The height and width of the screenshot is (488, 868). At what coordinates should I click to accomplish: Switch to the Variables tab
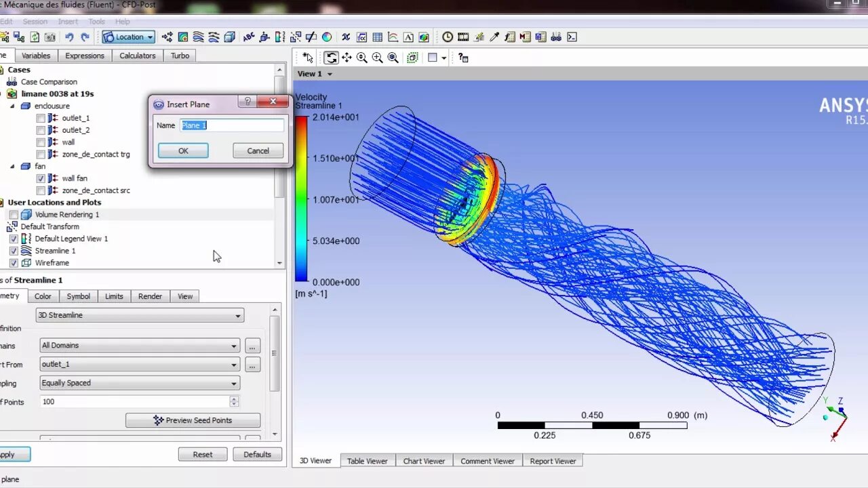click(36, 56)
